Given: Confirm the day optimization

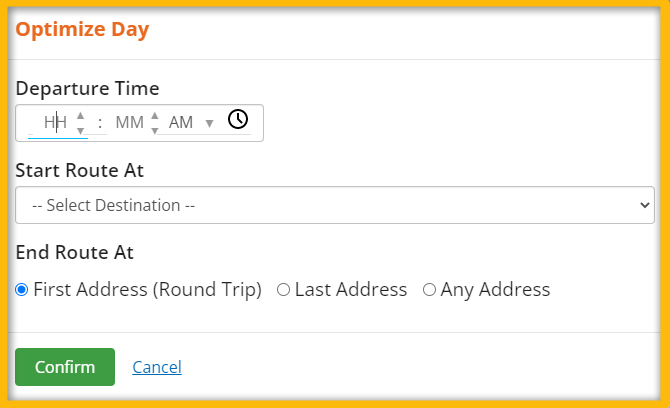Looking at the screenshot, I should tap(65, 367).
